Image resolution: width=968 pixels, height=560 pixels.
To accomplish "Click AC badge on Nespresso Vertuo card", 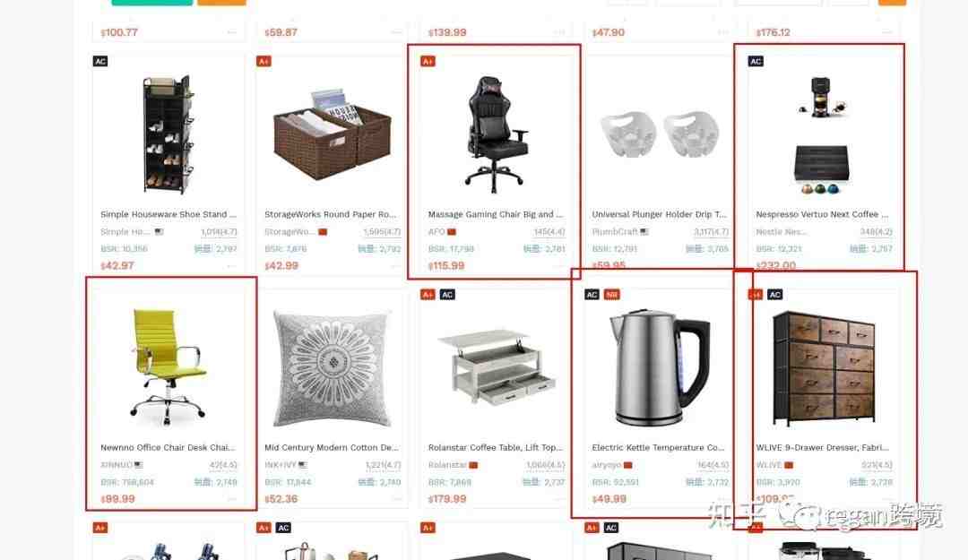I will click(756, 61).
